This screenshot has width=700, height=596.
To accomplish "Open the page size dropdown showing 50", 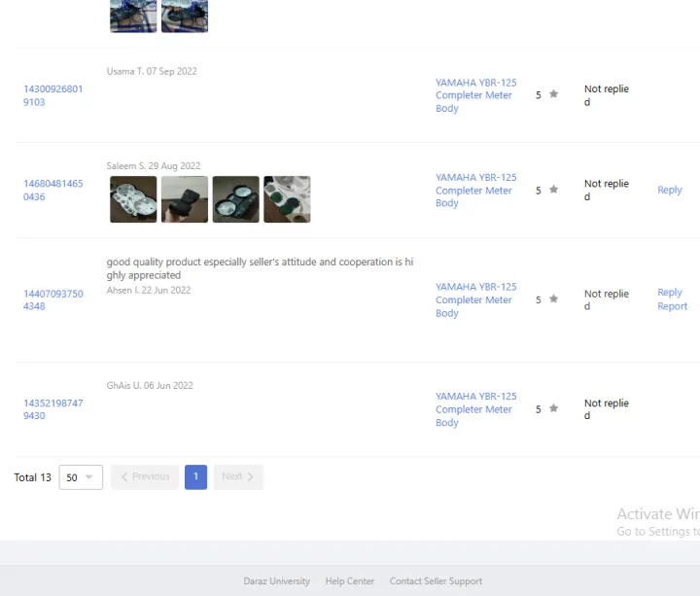I will tap(81, 477).
